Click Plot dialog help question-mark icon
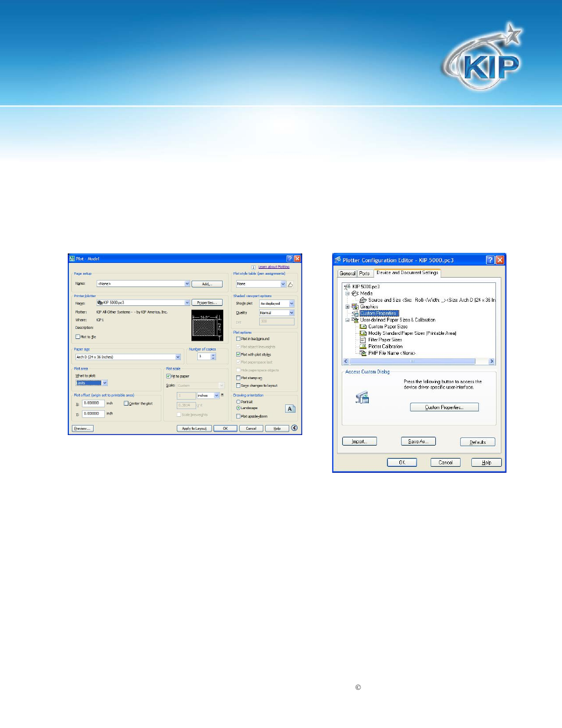 [x=289, y=259]
